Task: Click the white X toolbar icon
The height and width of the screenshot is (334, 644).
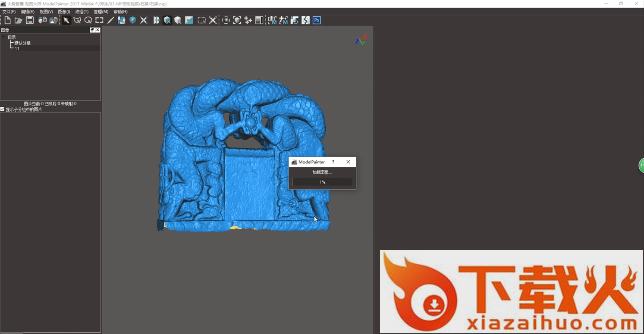Action: click(213, 20)
